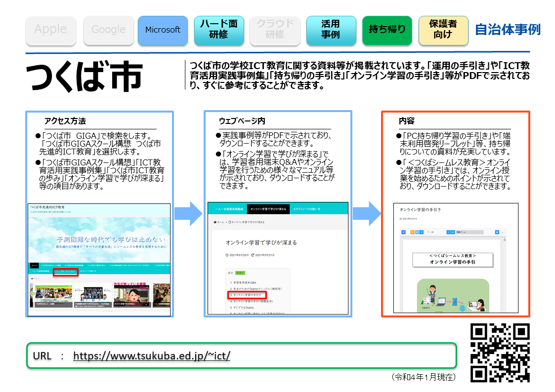Viewport: 555px width, 392px height.
Task: Click the carousel previous arrow on homepage screenshot
Action: click(33, 294)
